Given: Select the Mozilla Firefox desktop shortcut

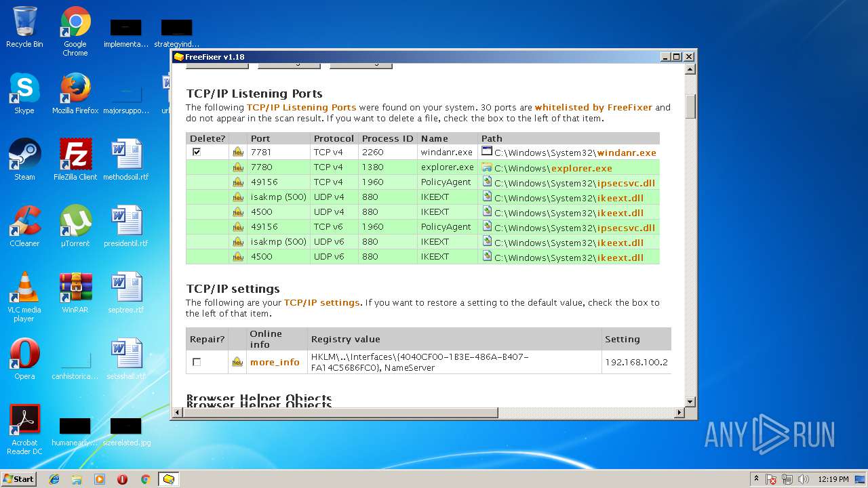Looking at the screenshot, I should (75, 94).
